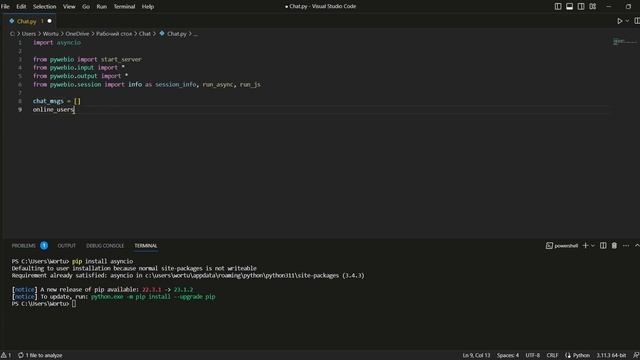The image size is (640, 360).
Task: Minimize the VS Code window
Action: [609, 7]
